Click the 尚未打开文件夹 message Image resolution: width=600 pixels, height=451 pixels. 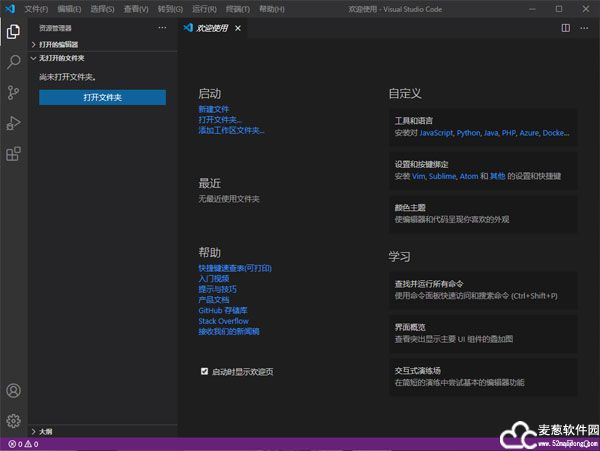point(67,77)
